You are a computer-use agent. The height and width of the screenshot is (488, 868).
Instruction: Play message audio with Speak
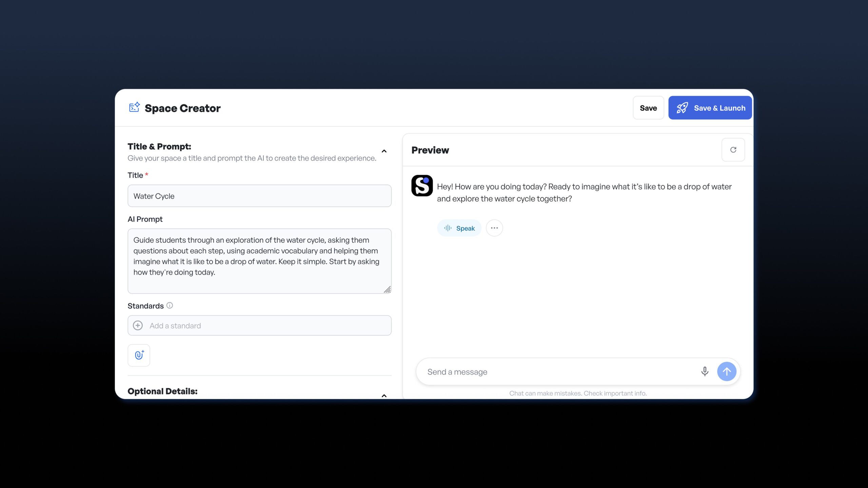459,228
